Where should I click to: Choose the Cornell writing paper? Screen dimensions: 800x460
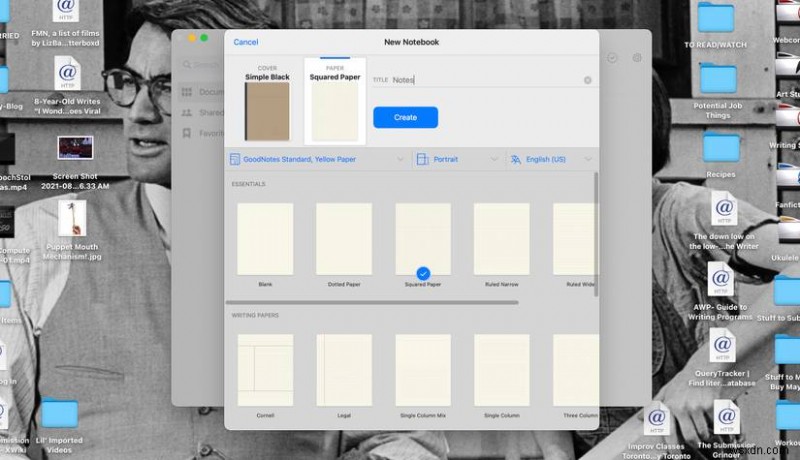[265, 370]
